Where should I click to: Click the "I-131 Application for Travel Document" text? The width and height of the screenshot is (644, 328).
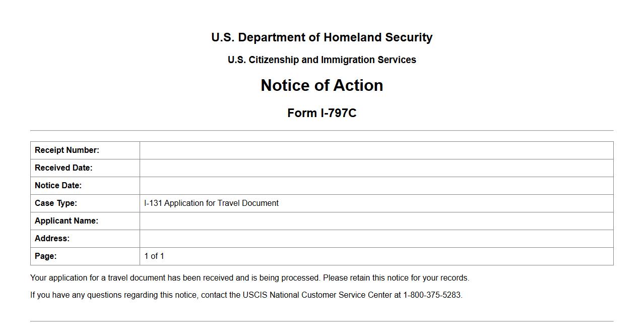click(x=211, y=203)
